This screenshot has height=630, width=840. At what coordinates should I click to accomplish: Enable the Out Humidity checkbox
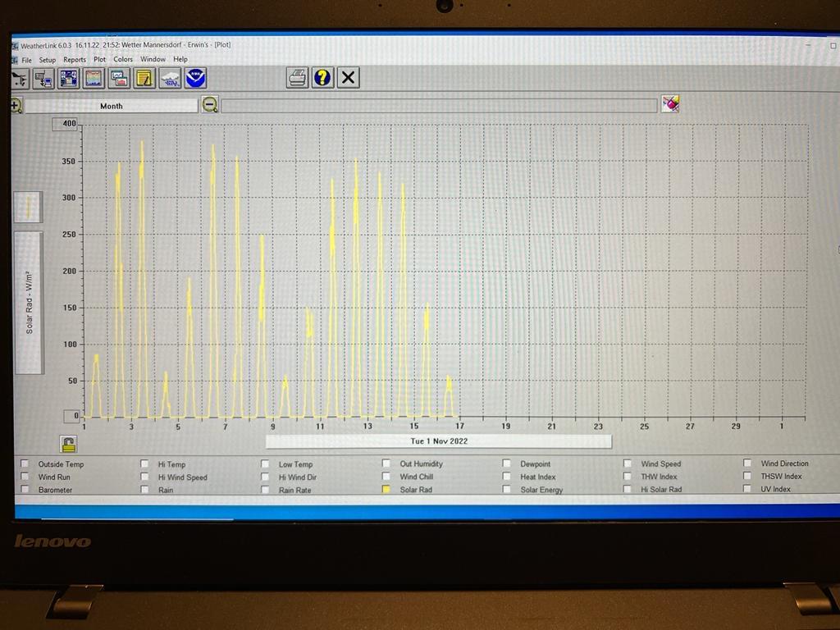(x=386, y=463)
